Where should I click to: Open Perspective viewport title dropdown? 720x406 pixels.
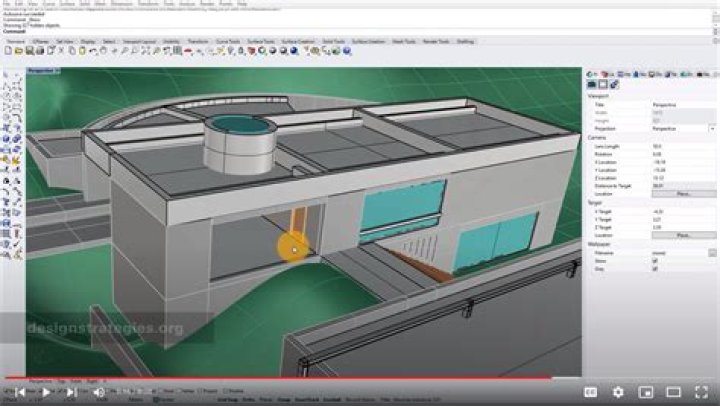43,72
